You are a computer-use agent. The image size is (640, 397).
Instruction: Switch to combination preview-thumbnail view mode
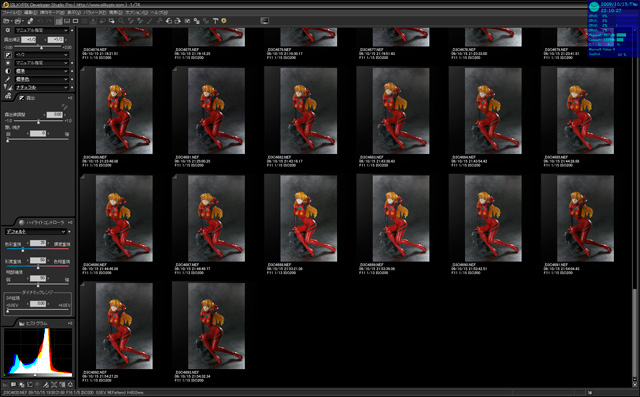pyautogui.click(x=67, y=21)
